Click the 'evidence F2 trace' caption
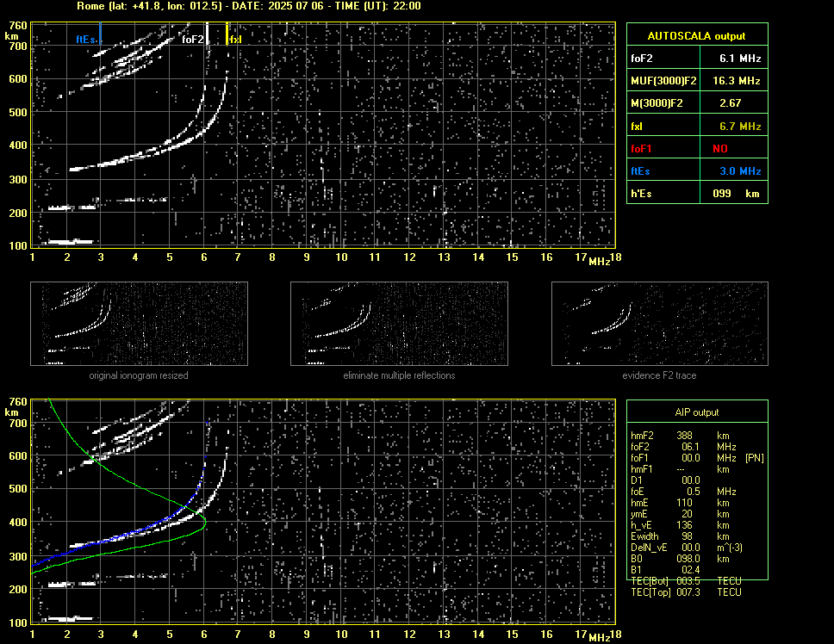 [x=660, y=375]
